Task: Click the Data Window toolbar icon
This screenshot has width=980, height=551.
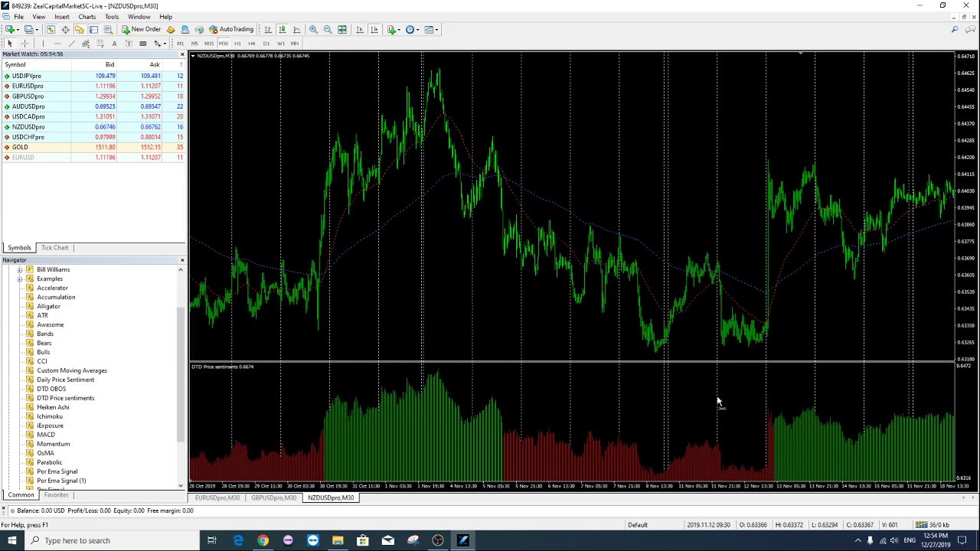Action: click(65, 29)
